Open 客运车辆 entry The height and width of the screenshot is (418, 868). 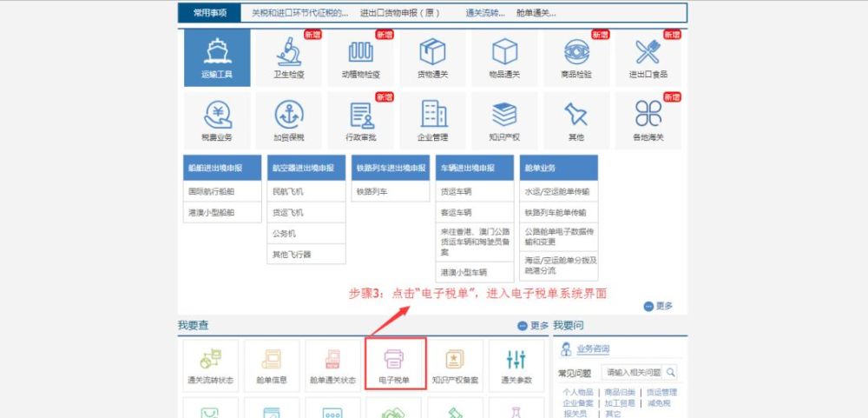(475, 212)
